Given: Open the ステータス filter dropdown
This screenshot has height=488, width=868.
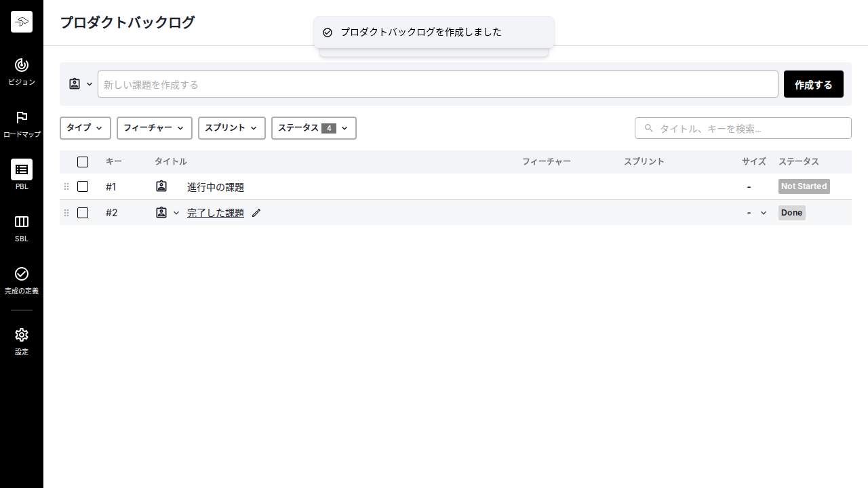Looking at the screenshot, I should coord(314,128).
